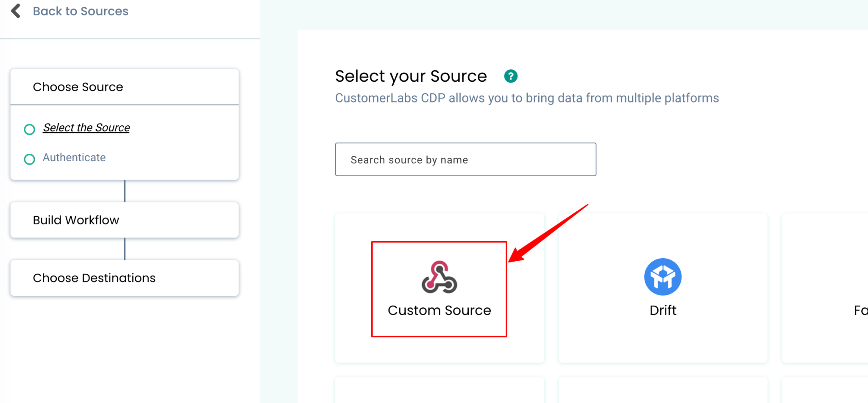The height and width of the screenshot is (403, 868).
Task: Open the partially visible card right of Drift
Action: tap(825, 288)
